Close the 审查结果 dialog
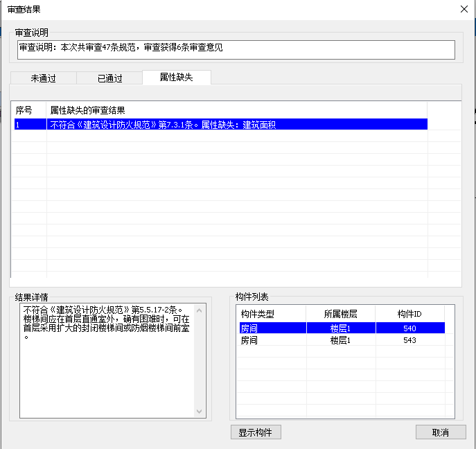The width and height of the screenshot is (476, 449). (464, 9)
